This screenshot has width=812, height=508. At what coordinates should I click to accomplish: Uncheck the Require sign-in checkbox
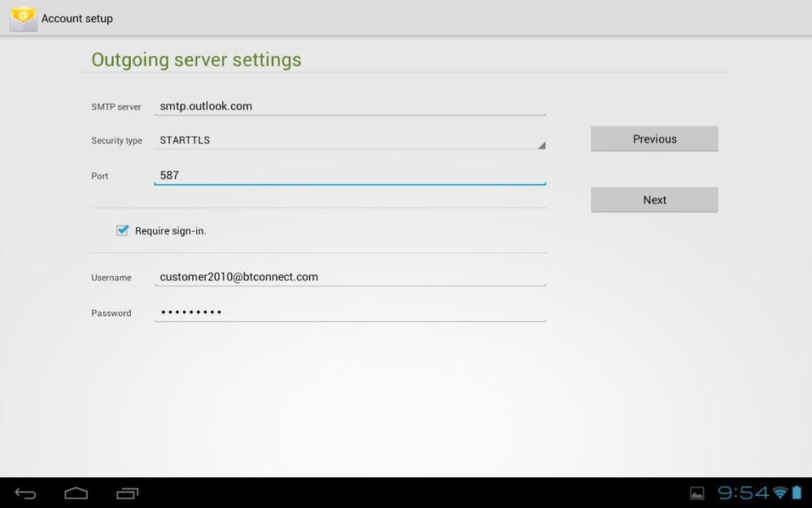(x=122, y=230)
